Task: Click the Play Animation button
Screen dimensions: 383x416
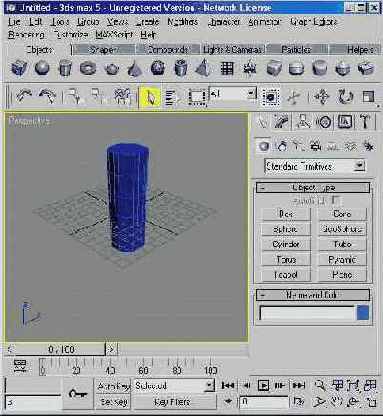Action: [263, 386]
